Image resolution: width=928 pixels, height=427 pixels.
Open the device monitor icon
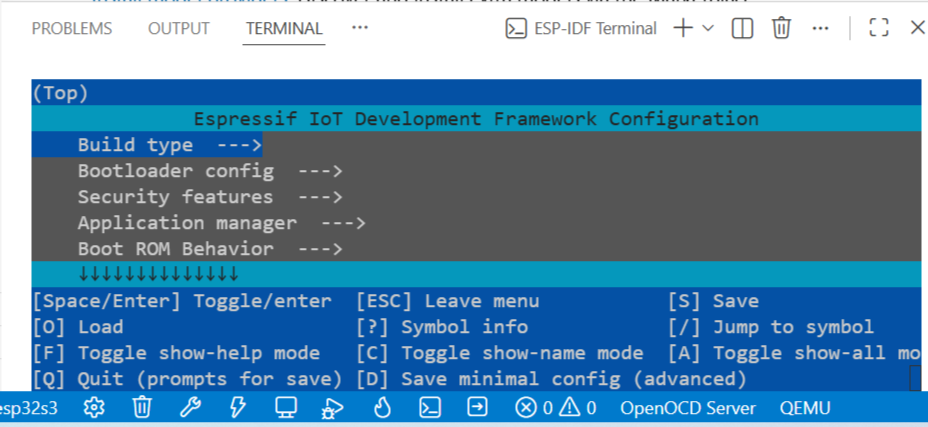(x=286, y=407)
